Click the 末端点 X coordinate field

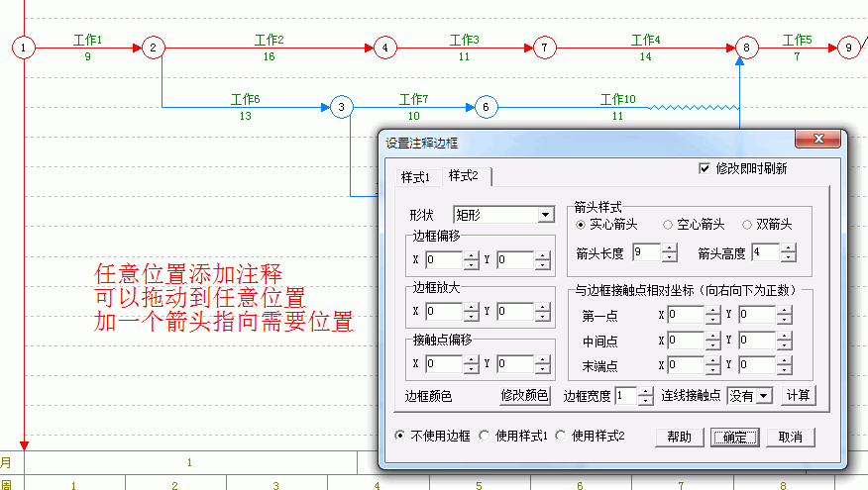pyautogui.click(x=686, y=365)
